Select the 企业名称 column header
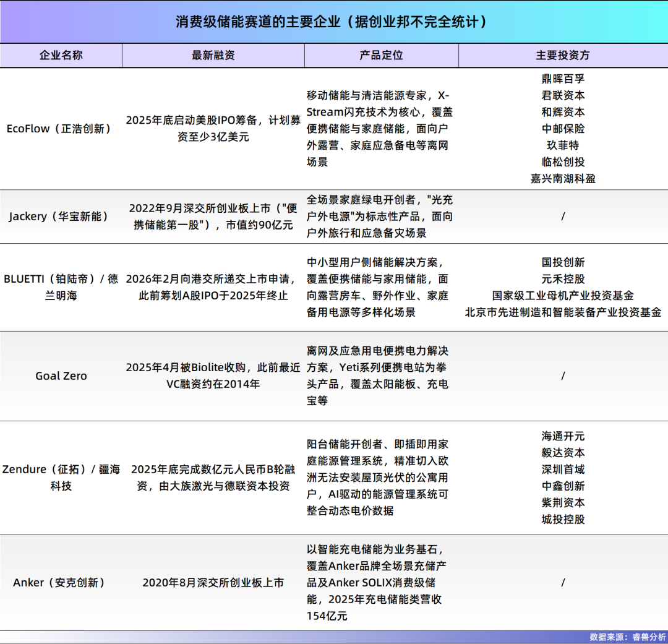This screenshot has height=644, width=668. [x=61, y=56]
